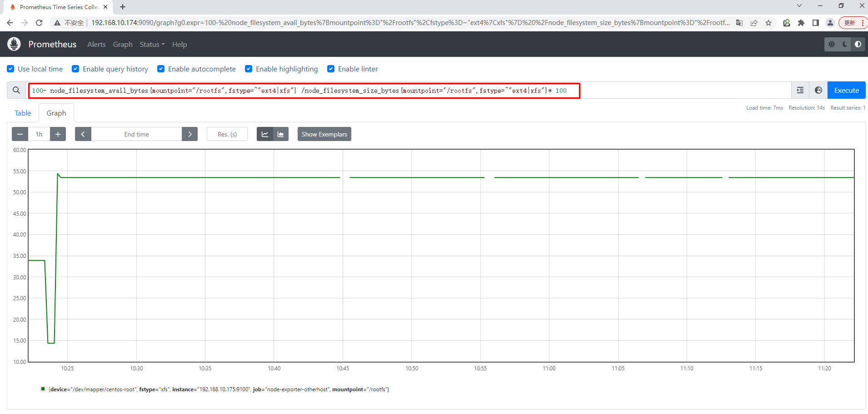Click the legend series label for centos-root
The width and height of the screenshot is (868, 414).
coord(219,389)
